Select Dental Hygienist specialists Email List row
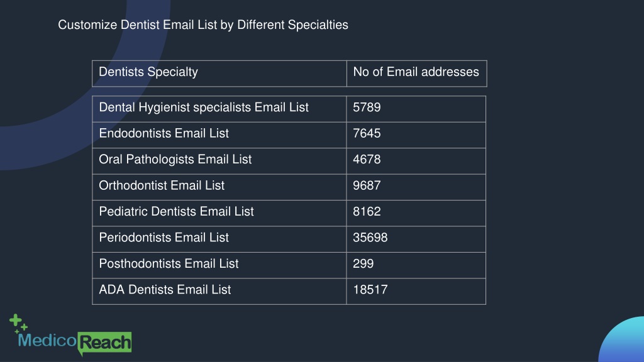Viewport: 644px width, 362px height. [289, 109]
